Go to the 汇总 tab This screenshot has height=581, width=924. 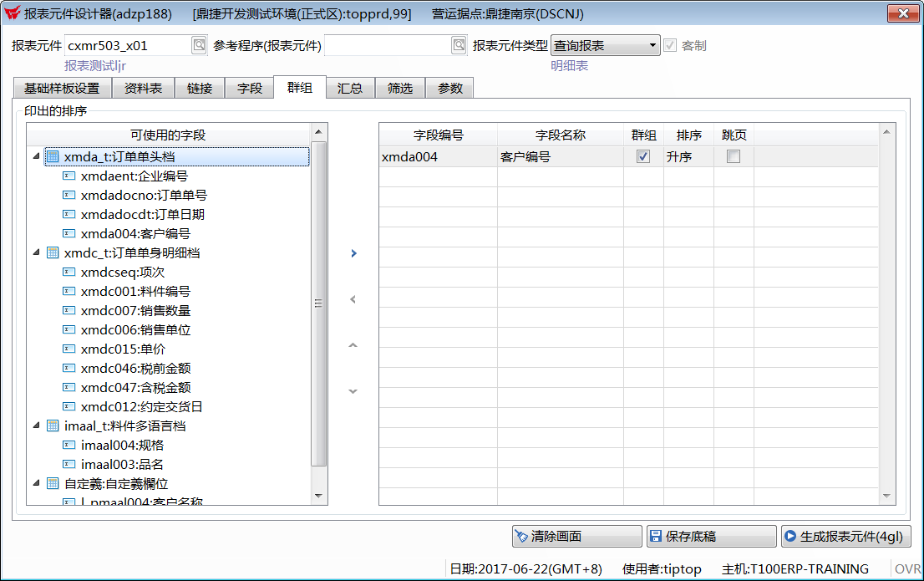350,89
